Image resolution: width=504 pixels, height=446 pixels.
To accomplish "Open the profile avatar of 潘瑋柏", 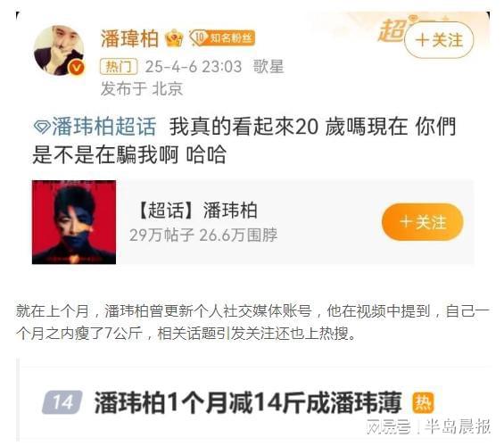I will 59,51.
